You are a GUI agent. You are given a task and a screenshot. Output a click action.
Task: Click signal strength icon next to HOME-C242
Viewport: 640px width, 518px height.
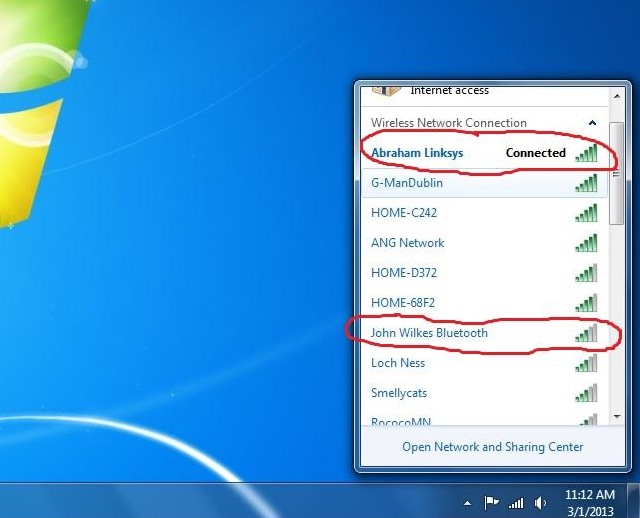(586, 213)
